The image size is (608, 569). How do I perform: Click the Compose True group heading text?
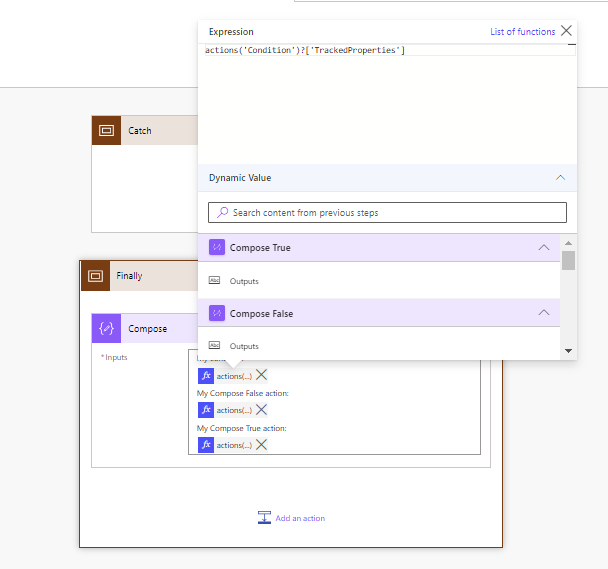260,248
